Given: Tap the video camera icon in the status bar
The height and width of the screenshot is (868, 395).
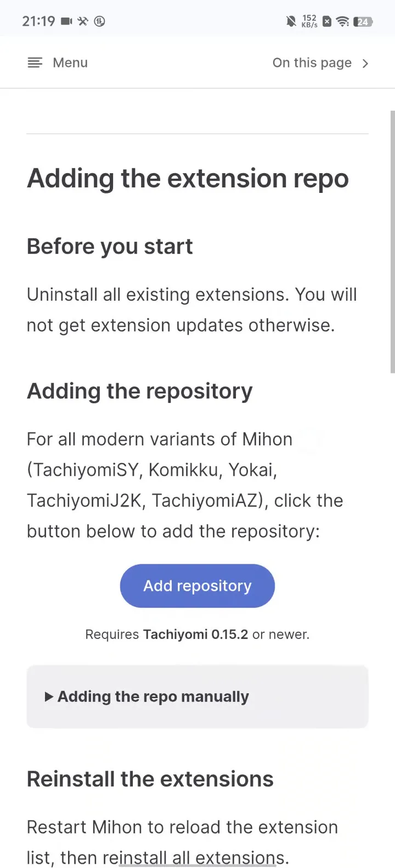Looking at the screenshot, I should click(66, 21).
